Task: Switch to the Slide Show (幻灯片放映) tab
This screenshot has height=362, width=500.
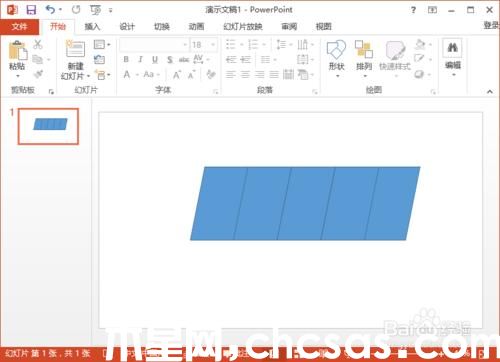Action: coord(243,27)
